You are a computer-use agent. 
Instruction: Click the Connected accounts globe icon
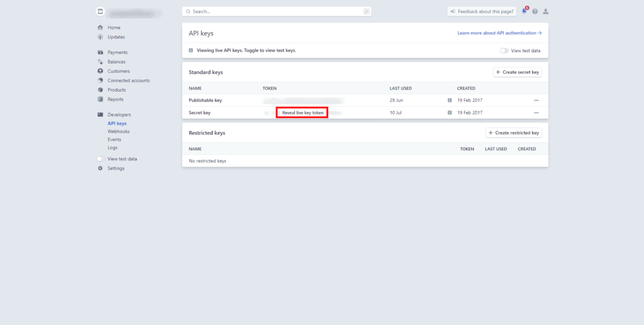(100, 81)
